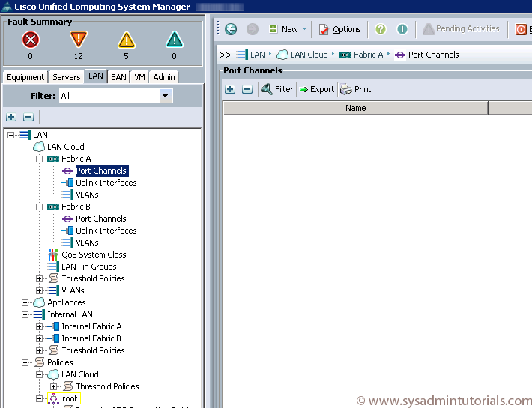Click Export in Port Channels panel

click(x=317, y=90)
